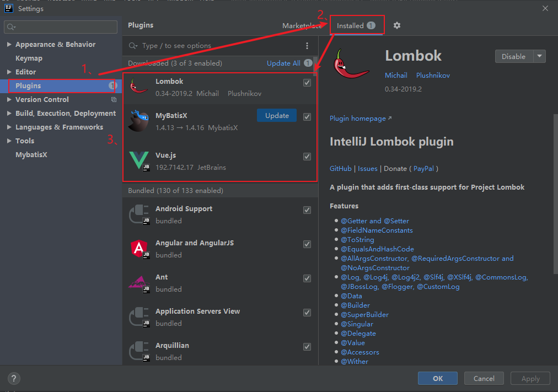Screen dimensions: 558x392
Task: Click the Android Support plugin icon
Action: [139, 214]
